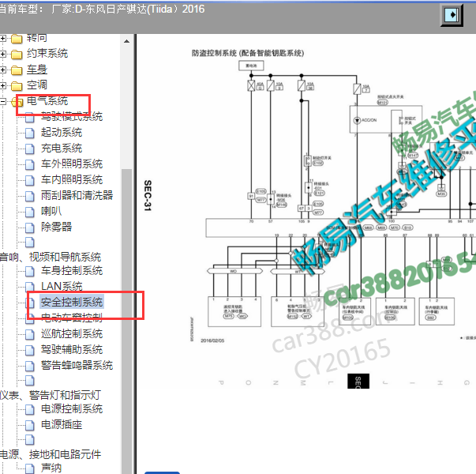Open 车内照明系统 document
Viewport: 476px width, 474px height.
72,179
